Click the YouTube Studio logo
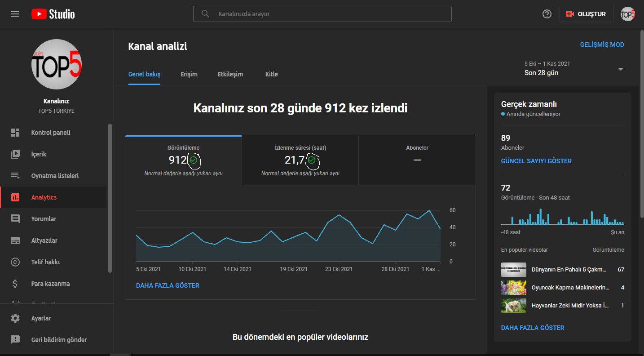Screen dimensions: 644x356 [x=53, y=14]
